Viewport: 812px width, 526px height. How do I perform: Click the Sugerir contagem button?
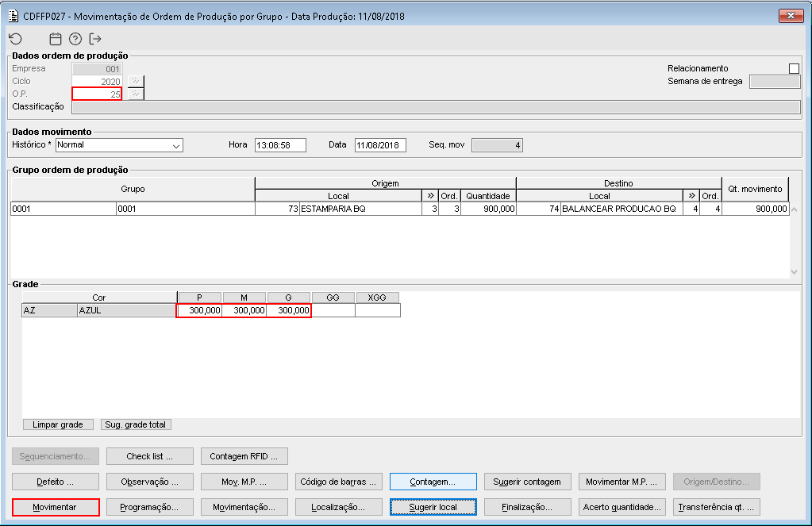pyautogui.click(x=527, y=482)
